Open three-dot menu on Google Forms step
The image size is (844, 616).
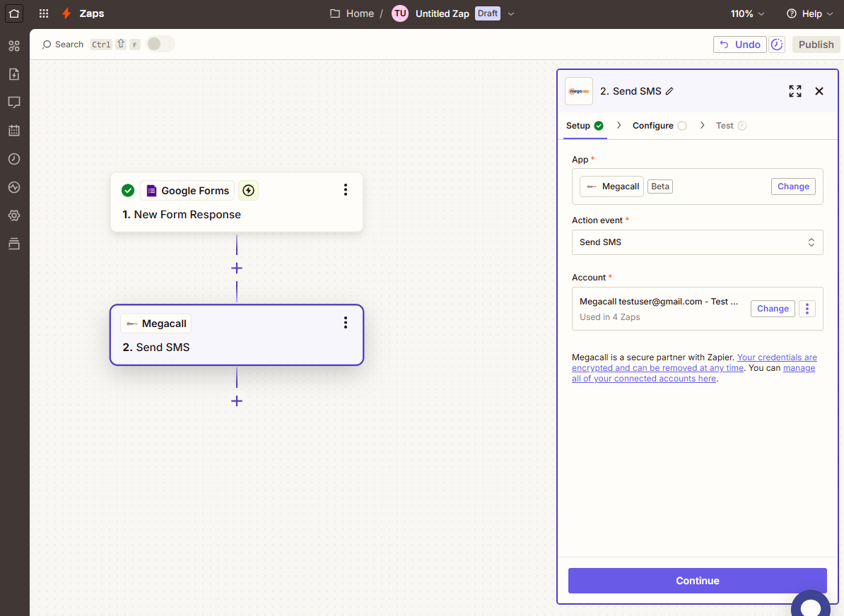346,189
